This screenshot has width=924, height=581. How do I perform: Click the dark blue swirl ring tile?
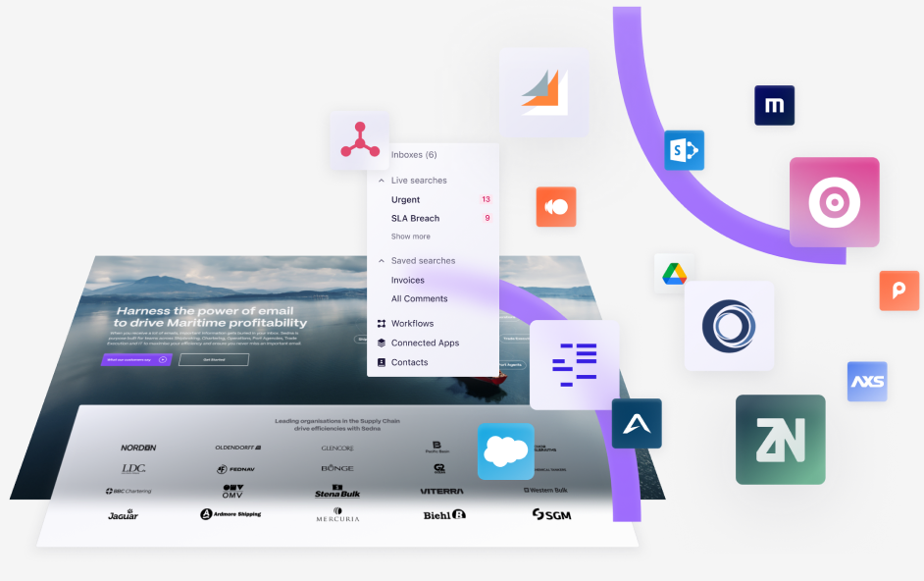729,326
